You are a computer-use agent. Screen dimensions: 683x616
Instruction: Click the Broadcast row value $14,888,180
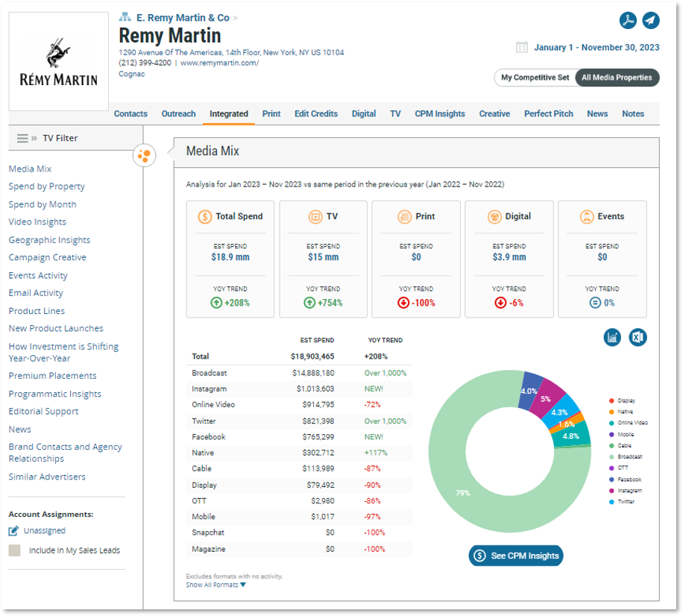pyautogui.click(x=313, y=373)
